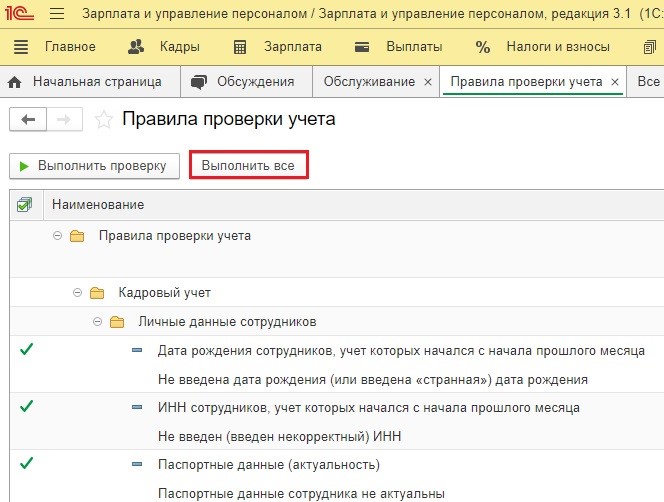Collapse the Правила проверки учета root folder
The height and width of the screenshot is (502, 664).
pyautogui.click(x=57, y=235)
